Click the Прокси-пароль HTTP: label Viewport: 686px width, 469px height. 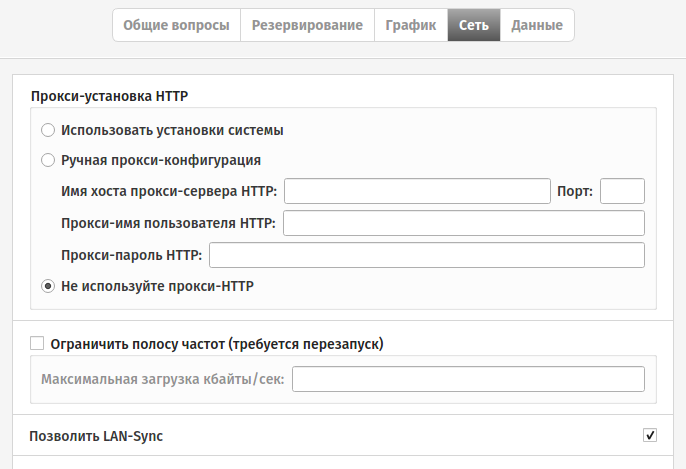132,255
